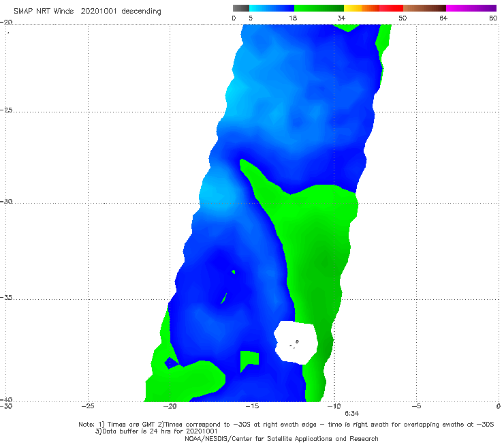
Task: Pick the cyan-to-blue segment of the color bar
Action: click(272, 8)
